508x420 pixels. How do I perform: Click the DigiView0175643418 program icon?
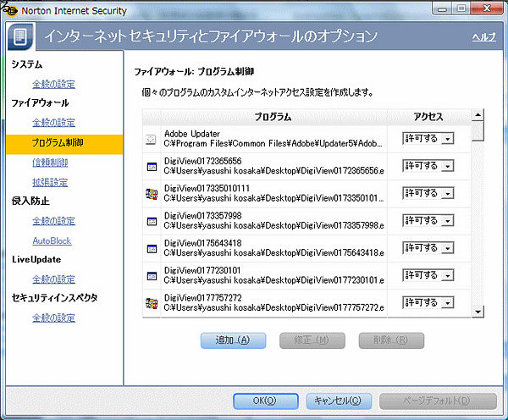[152, 249]
